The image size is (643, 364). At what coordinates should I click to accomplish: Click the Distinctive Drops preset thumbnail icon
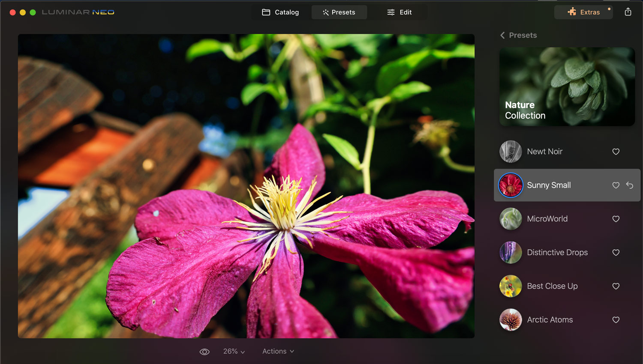coord(510,252)
